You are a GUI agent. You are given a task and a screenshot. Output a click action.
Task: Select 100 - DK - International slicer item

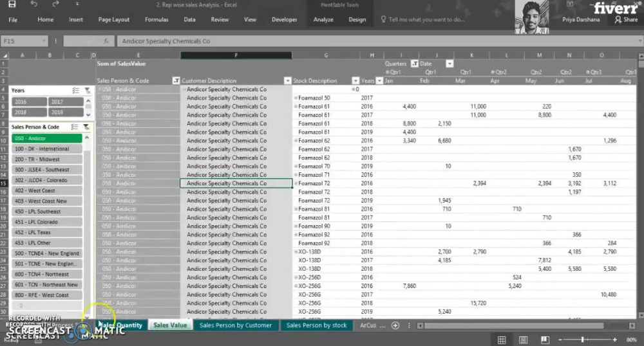pos(47,149)
